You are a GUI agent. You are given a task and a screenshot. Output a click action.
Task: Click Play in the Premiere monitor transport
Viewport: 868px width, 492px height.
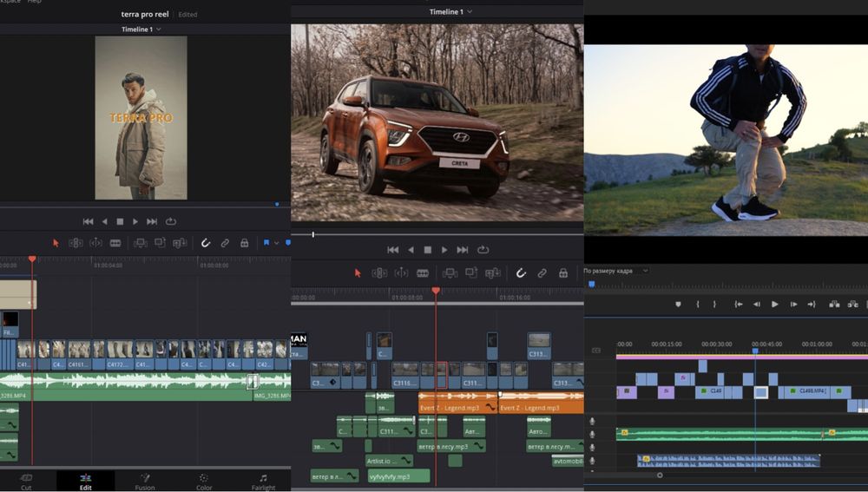775,305
